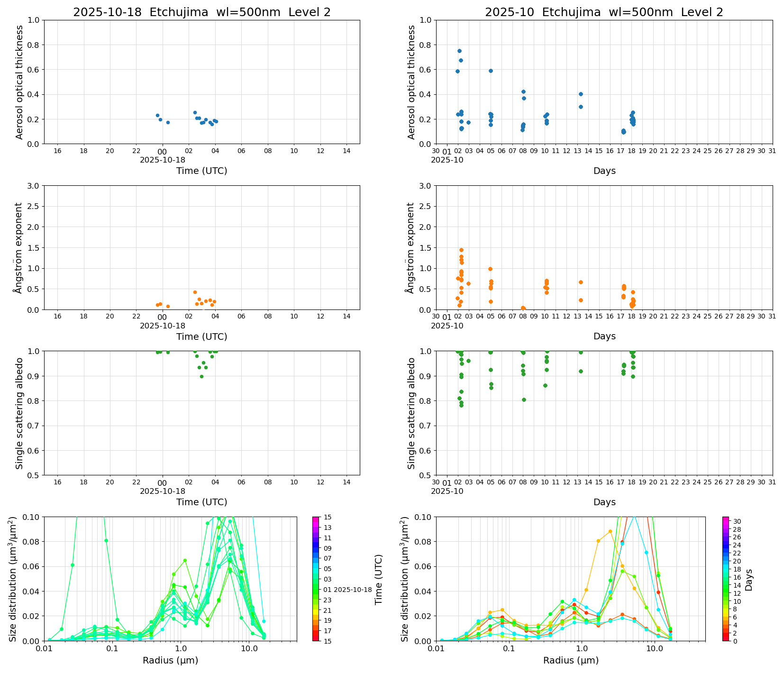Click the highest aerosol optical thickness point in monthly plot
This screenshot has width=784, height=673.
(459, 51)
